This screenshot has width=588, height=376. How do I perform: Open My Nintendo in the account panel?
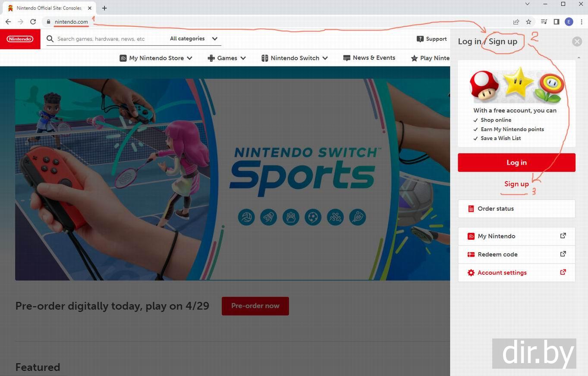click(516, 236)
